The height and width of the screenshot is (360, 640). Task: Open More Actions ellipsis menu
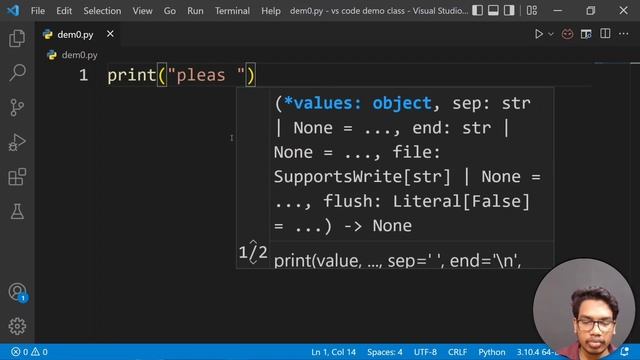[x=623, y=34]
